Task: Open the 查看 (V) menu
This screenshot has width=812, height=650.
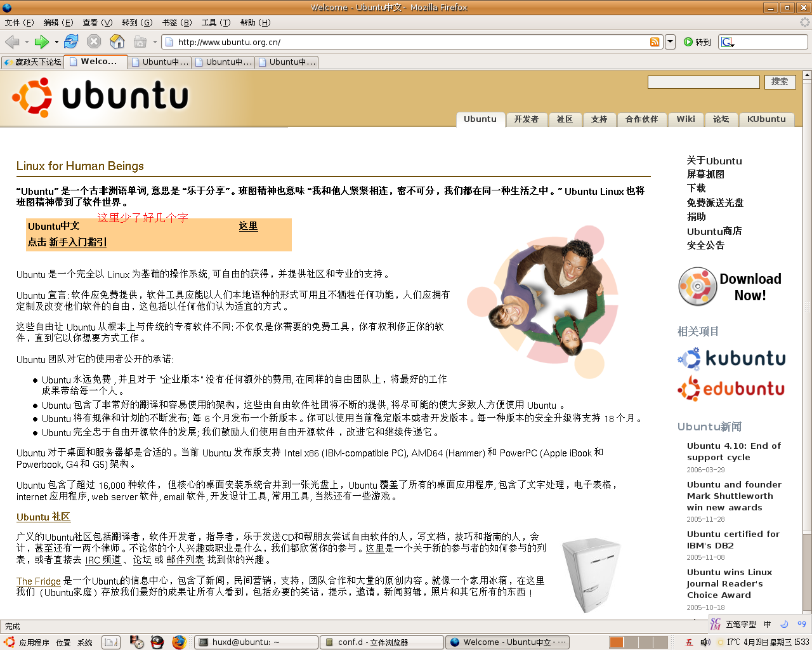Action: tap(98, 23)
